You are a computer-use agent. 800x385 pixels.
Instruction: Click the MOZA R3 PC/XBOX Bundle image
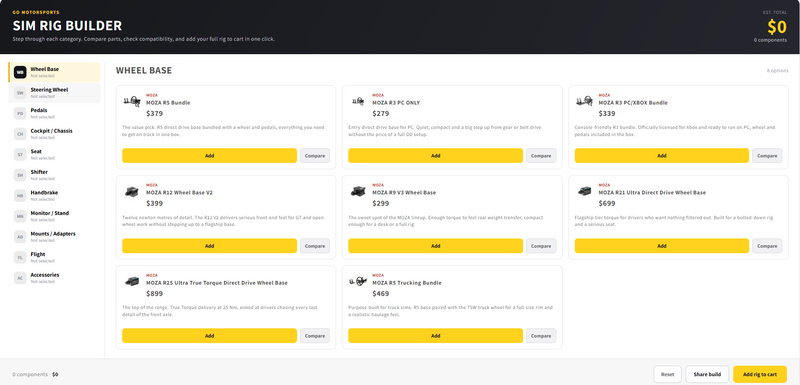(584, 101)
